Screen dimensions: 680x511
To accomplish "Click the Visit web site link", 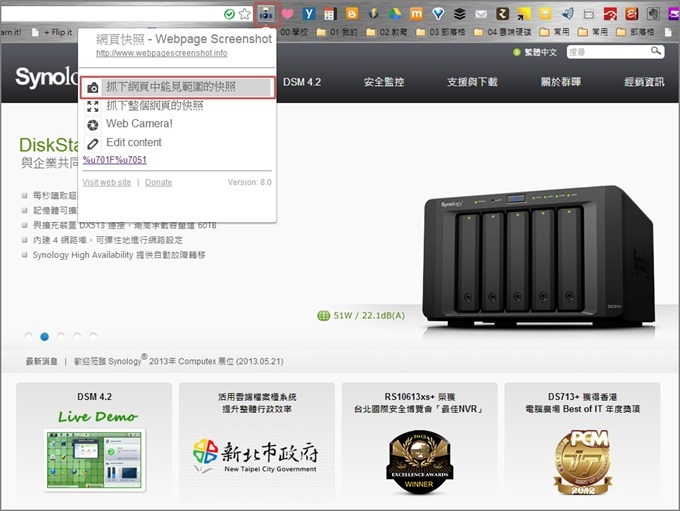I will click(107, 182).
